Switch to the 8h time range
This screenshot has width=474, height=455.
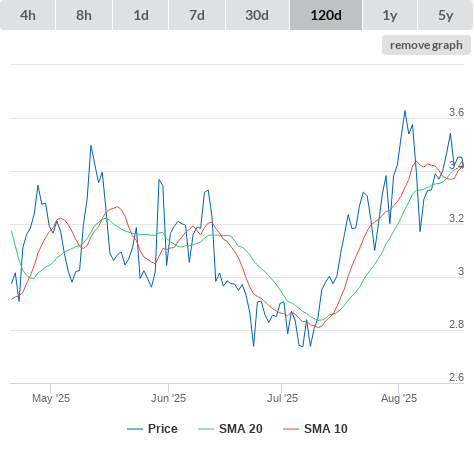pos(84,15)
